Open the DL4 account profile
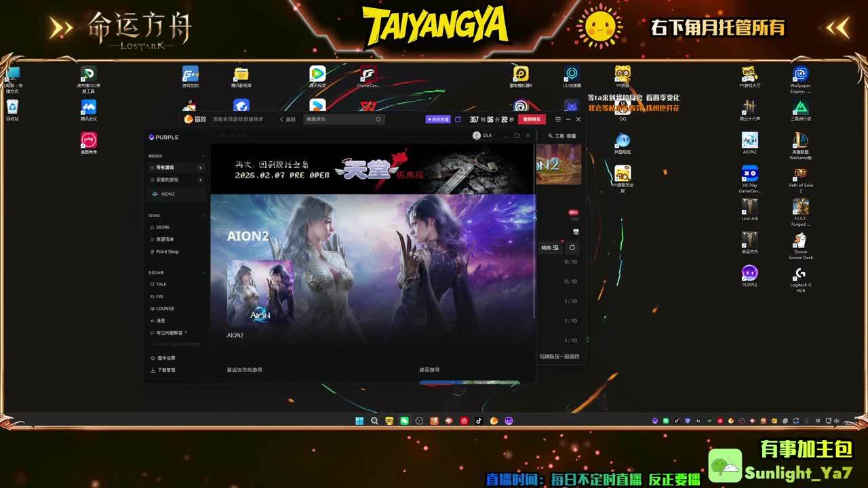This screenshot has width=868, height=488. pyautogui.click(x=481, y=136)
